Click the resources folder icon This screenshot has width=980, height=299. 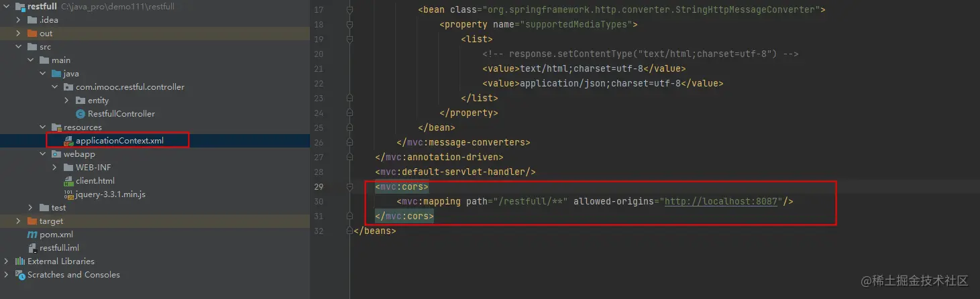(x=56, y=127)
